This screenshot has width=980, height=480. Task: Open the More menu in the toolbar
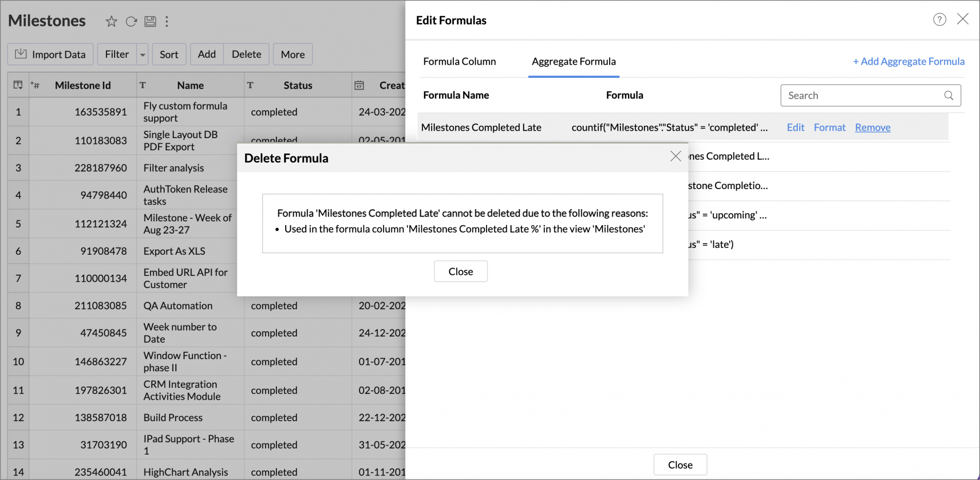[293, 54]
